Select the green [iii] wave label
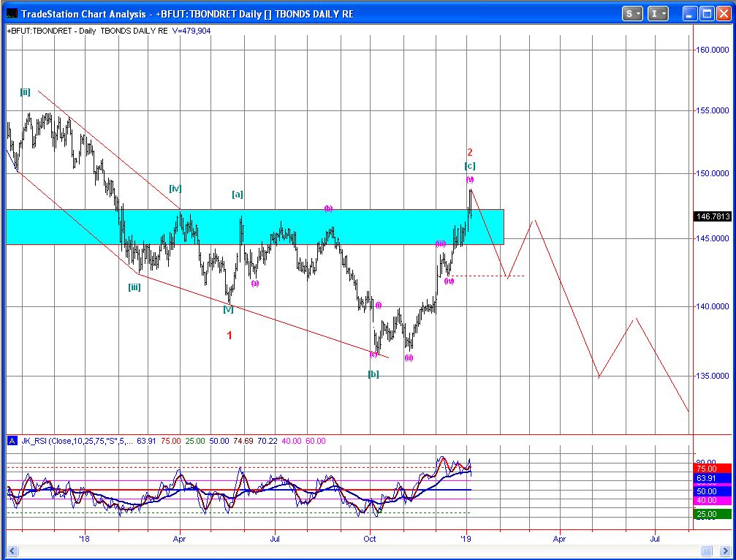Viewport: 736px width, 560px height. 134,287
